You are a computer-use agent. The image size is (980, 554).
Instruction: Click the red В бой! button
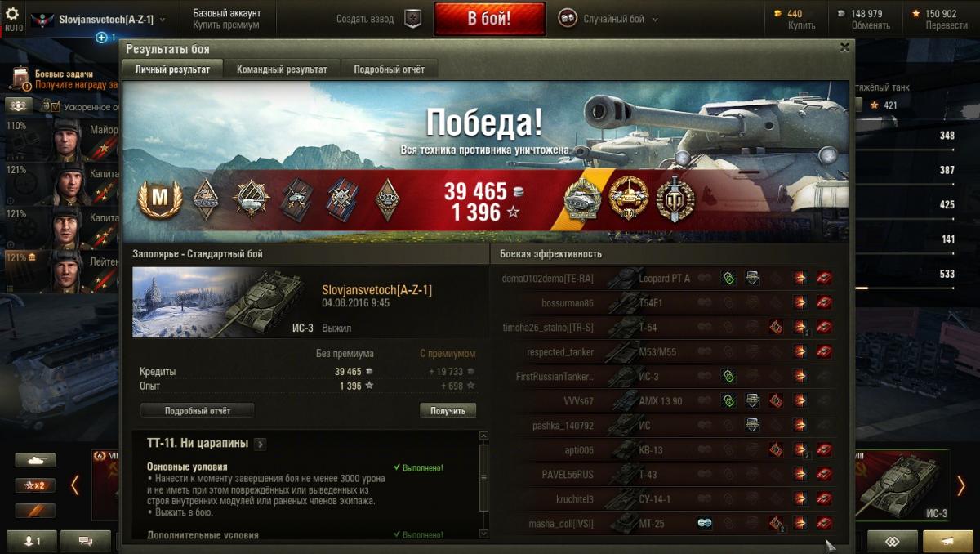pos(490,19)
